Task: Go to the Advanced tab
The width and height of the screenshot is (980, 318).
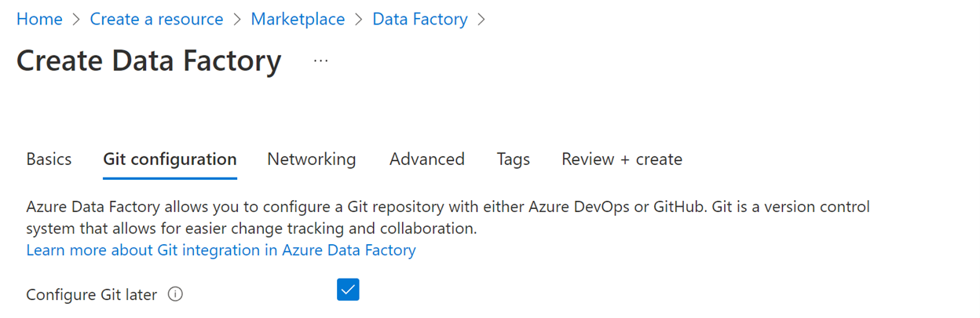Action: click(427, 159)
